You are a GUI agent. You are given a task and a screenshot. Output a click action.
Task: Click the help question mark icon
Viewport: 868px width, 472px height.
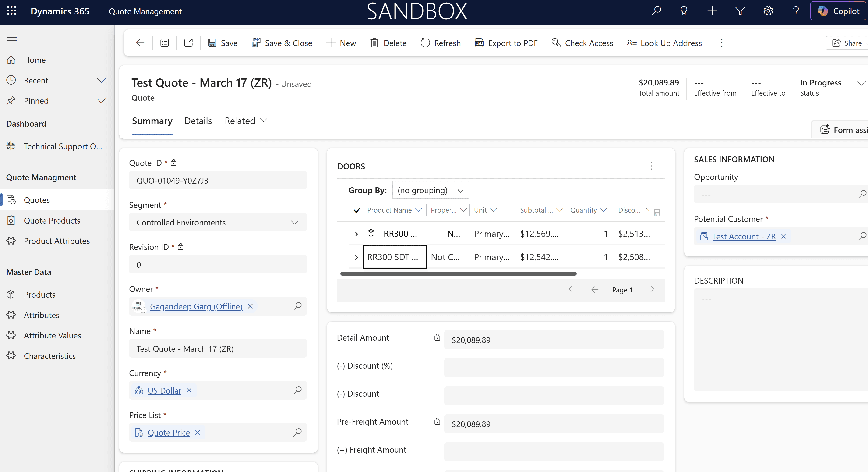click(796, 11)
